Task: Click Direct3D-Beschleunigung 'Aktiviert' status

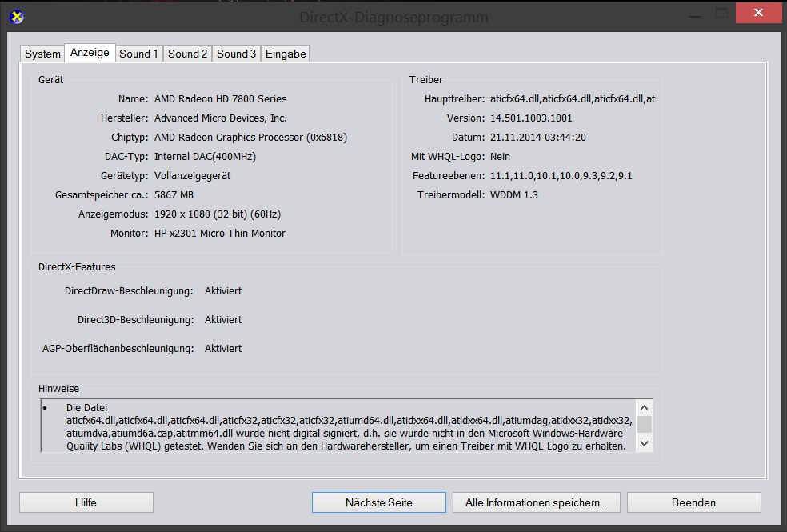Action: pyautogui.click(x=223, y=320)
